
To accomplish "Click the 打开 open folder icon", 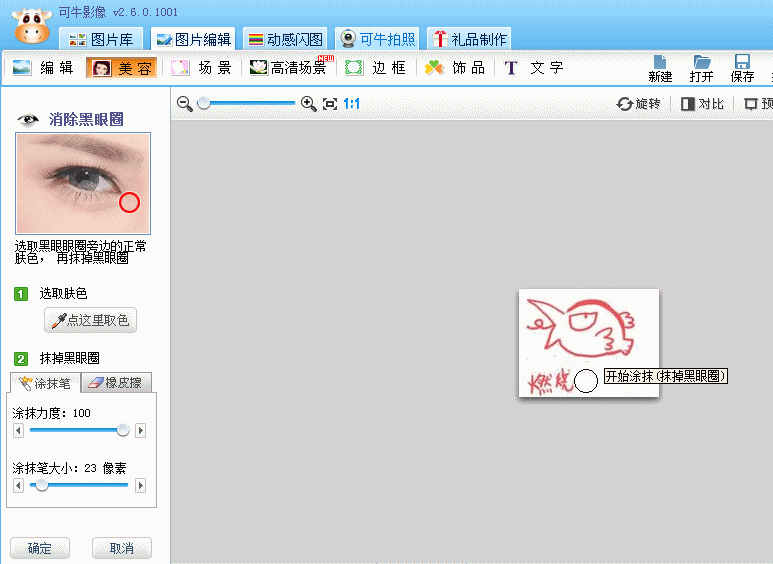I will [x=702, y=69].
